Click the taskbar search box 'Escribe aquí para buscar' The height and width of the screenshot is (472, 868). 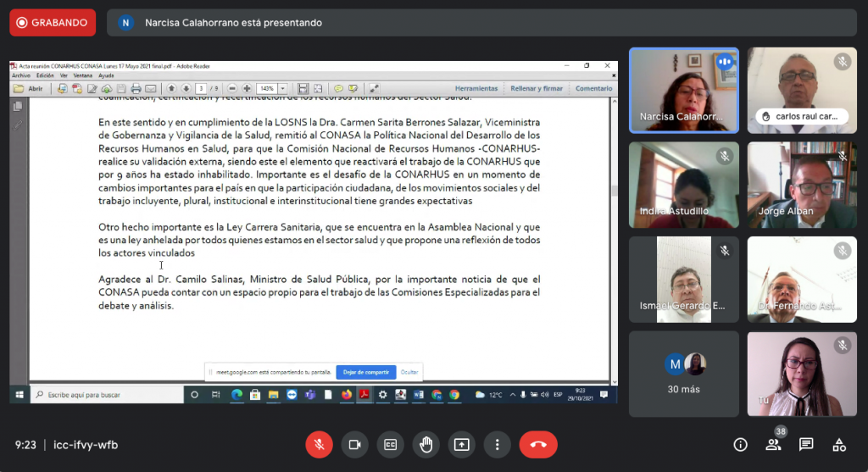pos(107,395)
